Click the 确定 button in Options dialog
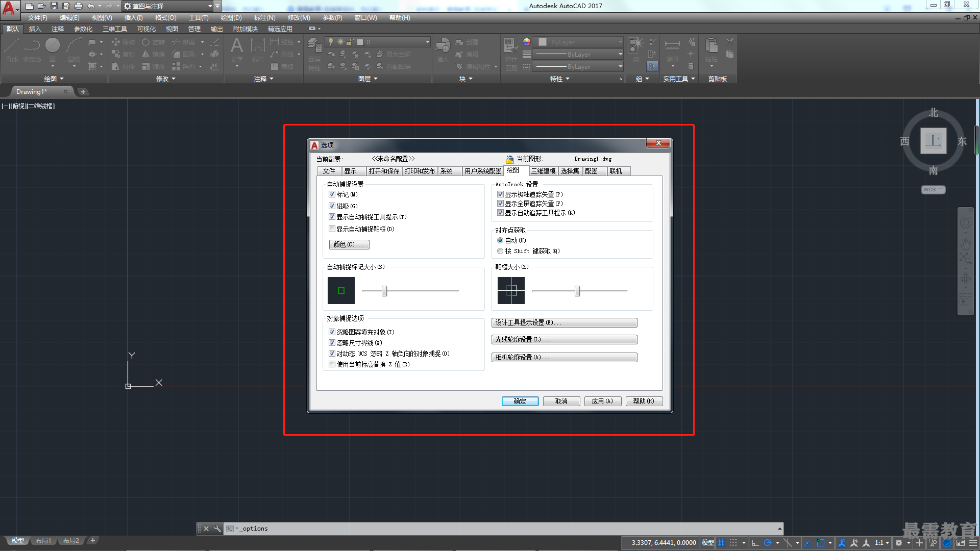Viewport: 980px width, 551px height. point(520,401)
